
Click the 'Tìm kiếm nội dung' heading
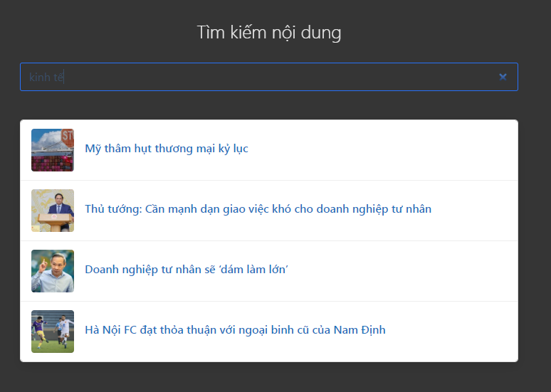(x=269, y=33)
